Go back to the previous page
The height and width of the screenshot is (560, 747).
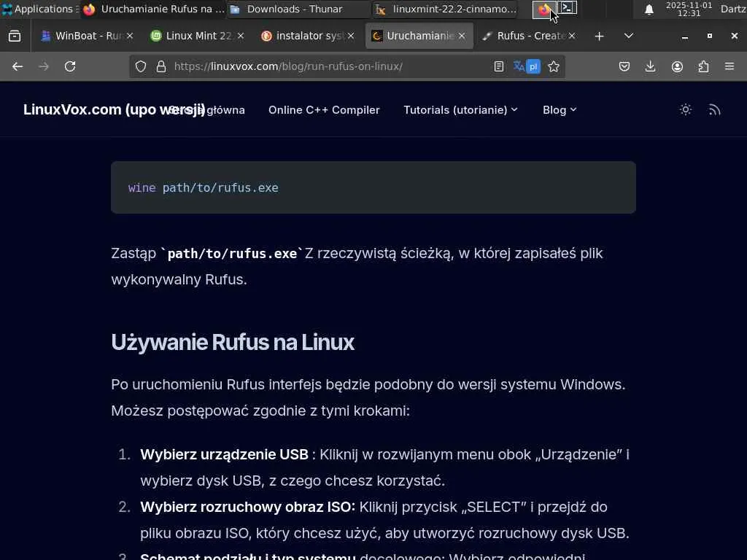(18, 66)
